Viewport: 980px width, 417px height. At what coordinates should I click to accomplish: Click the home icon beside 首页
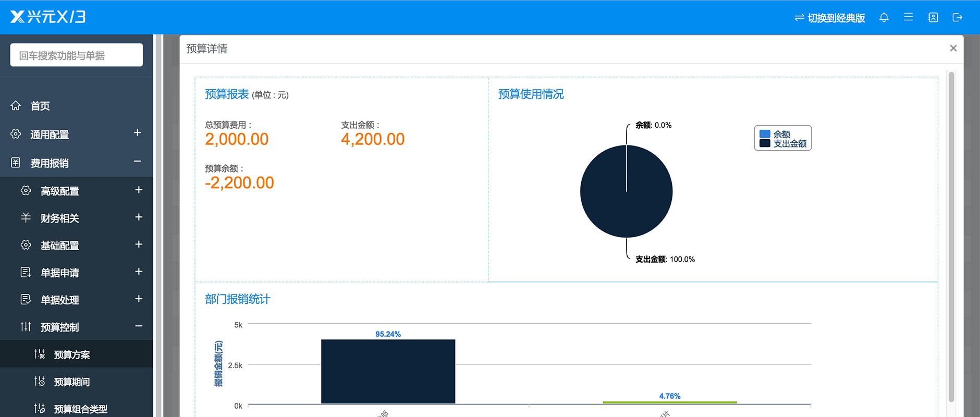[x=16, y=106]
